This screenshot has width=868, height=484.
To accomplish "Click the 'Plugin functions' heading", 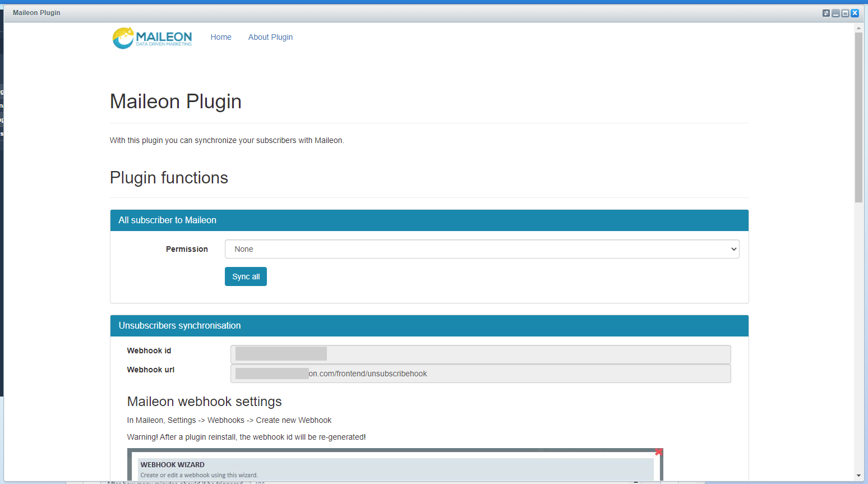I will coord(169,178).
